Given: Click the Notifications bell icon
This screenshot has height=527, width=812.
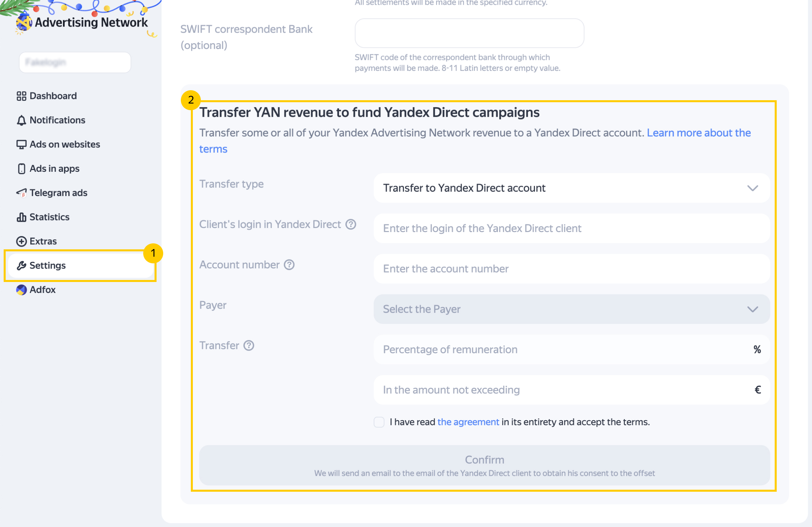Looking at the screenshot, I should point(21,121).
